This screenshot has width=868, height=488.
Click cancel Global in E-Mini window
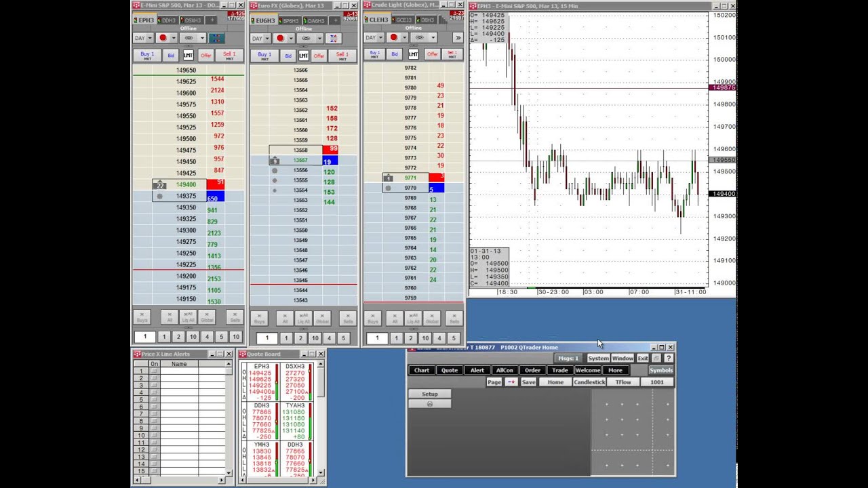coord(207,317)
